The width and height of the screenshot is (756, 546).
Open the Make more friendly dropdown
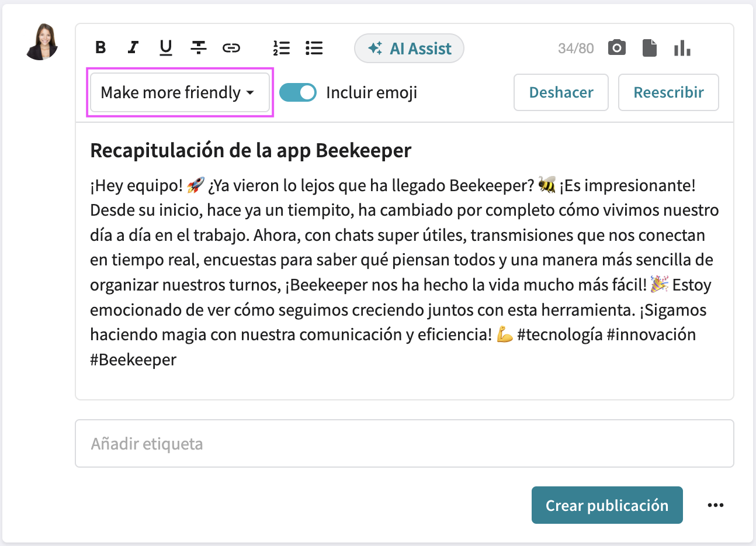coord(179,92)
